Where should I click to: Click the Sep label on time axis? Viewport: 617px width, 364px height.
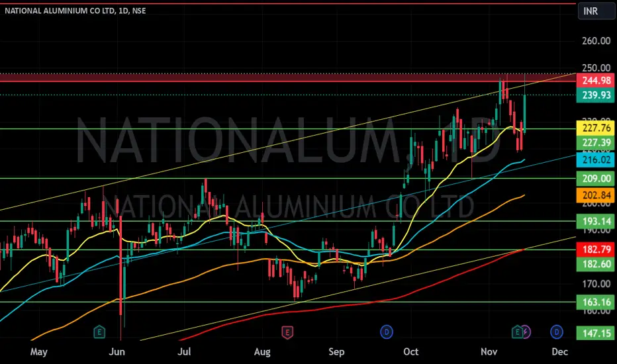click(x=336, y=351)
